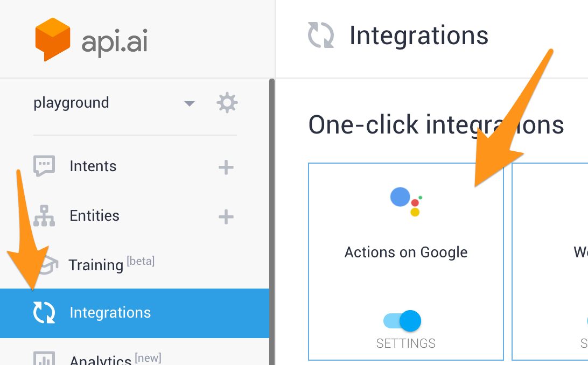Click the Analytics chart icon
Image resolution: width=588 pixels, height=365 pixels.
tap(44, 358)
